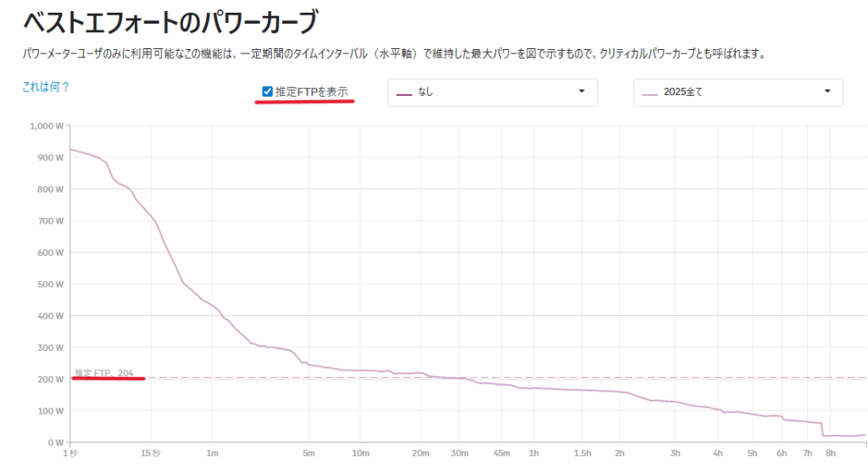868x472 pixels.
Task: Click the 1秒 label on the time axis
Action: (x=70, y=453)
